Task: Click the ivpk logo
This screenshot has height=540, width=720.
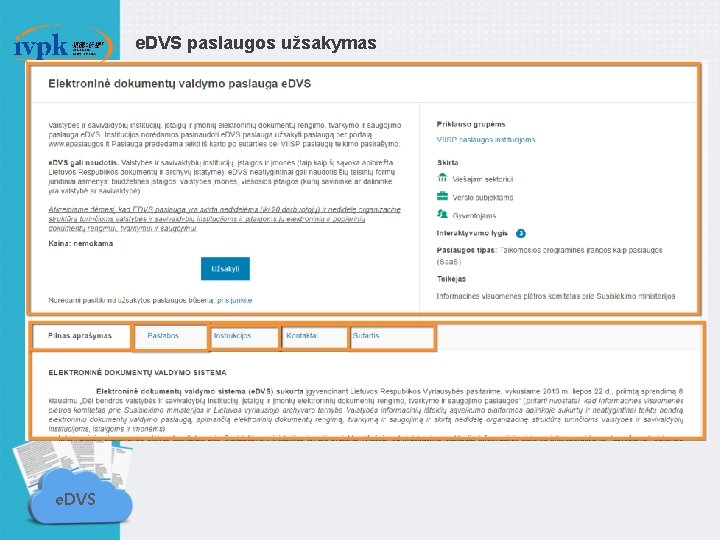Action: coord(62,45)
